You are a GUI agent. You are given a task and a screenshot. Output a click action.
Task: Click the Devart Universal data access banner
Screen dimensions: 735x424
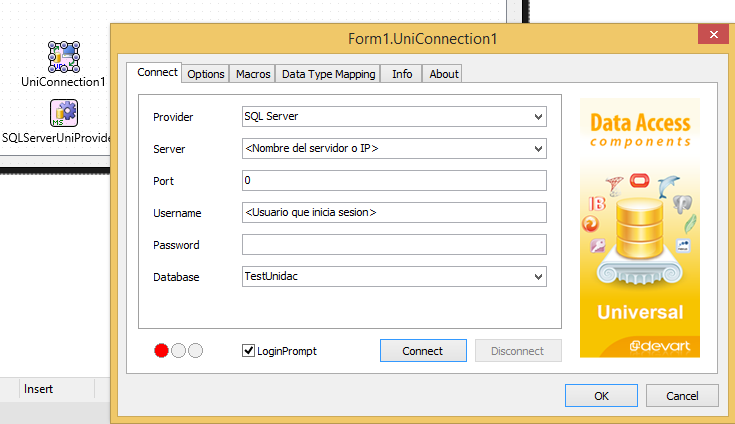(x=640, y=227)
